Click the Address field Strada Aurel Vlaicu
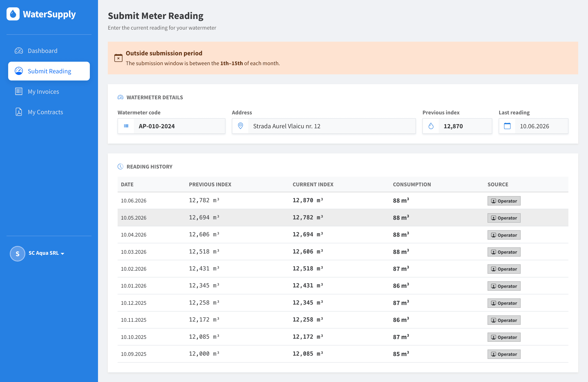The width and height of the screenshot is (588, 382). 324,126
